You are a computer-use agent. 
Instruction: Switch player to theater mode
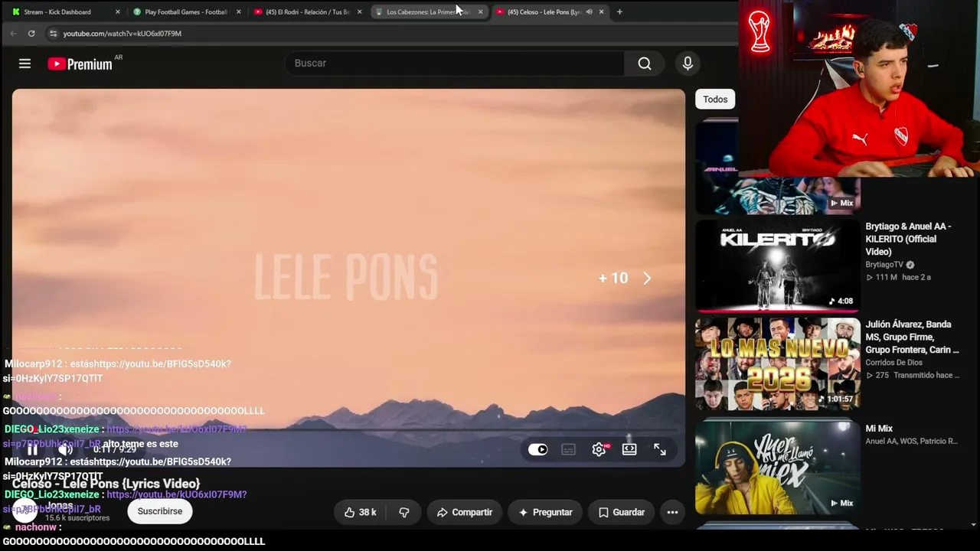tap(629, 449)
